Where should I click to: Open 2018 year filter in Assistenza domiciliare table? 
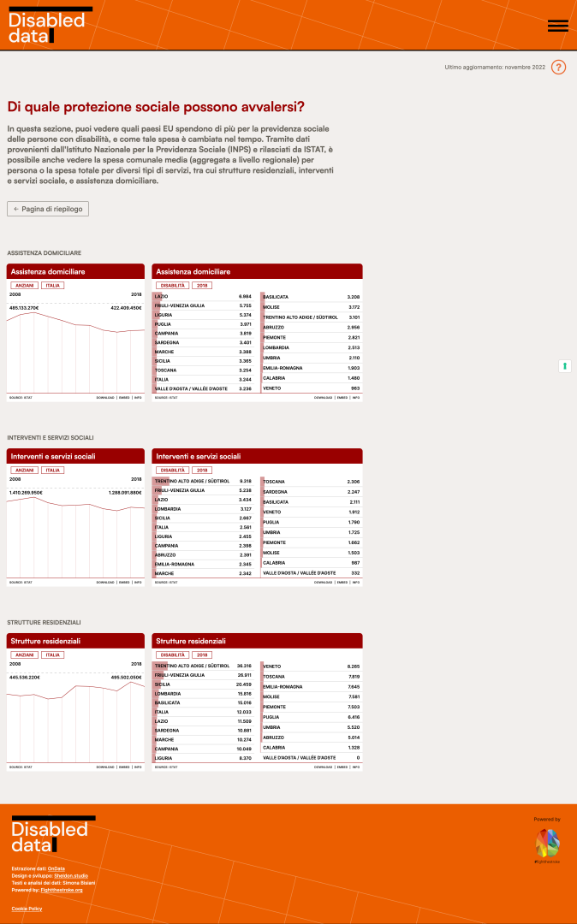(x=201, y=285)
